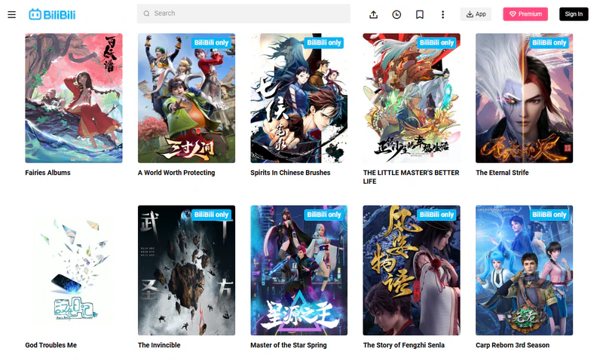Click BiliBili only badge on The Eternal Strife
Screen dimensions: 603x364
pos(549,43)
